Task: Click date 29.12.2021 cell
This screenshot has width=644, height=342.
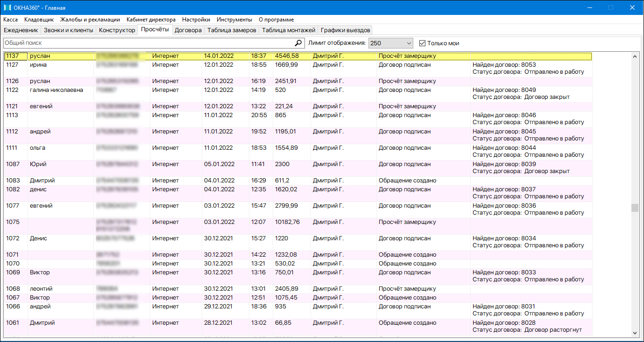Action: [x=219, y=307]
